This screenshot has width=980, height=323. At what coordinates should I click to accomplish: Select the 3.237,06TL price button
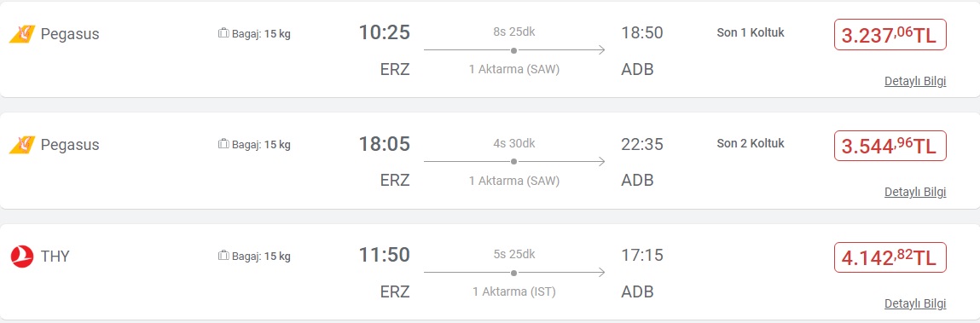[890, 34]
